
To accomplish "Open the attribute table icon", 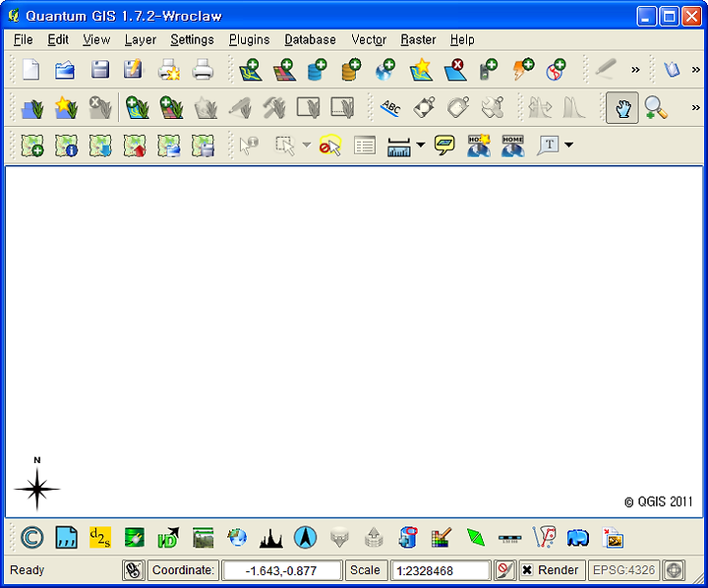I will pyautogui.click(x=365, y=146).
